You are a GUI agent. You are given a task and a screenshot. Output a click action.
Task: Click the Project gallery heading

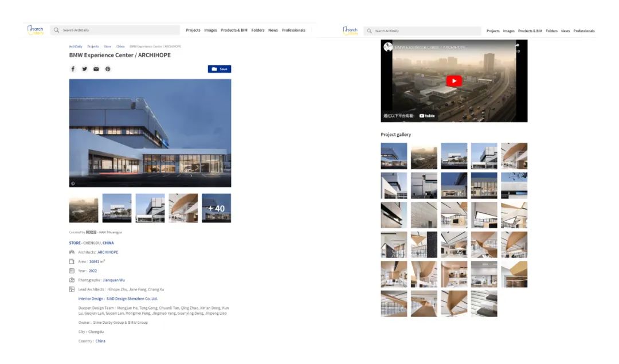point(396,135)
